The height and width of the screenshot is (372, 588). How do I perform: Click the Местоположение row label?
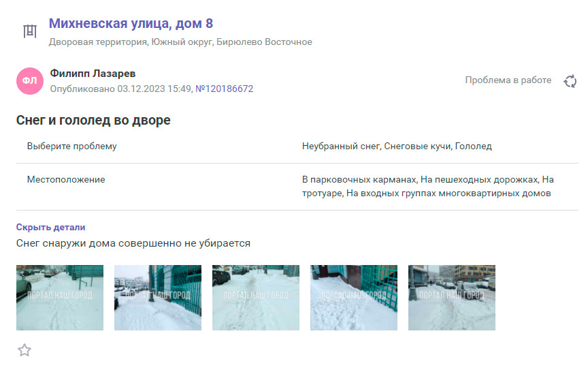66,180
